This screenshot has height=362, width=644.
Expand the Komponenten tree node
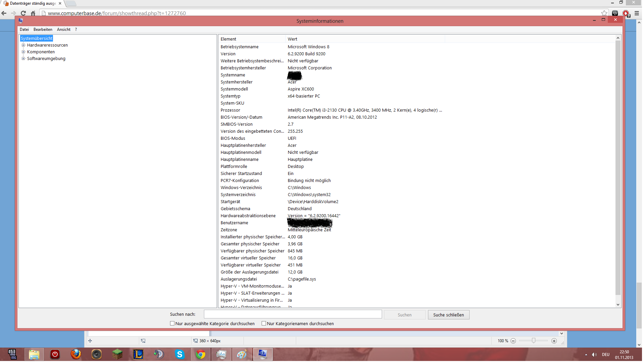pos(23,52)
